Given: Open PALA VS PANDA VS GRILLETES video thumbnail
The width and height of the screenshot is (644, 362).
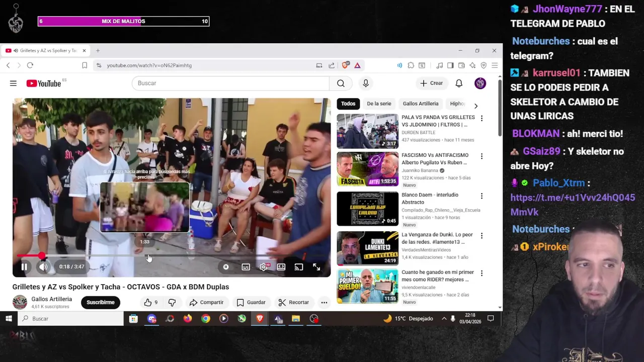Looking at the screenshot, I should [x=367, y=131].
